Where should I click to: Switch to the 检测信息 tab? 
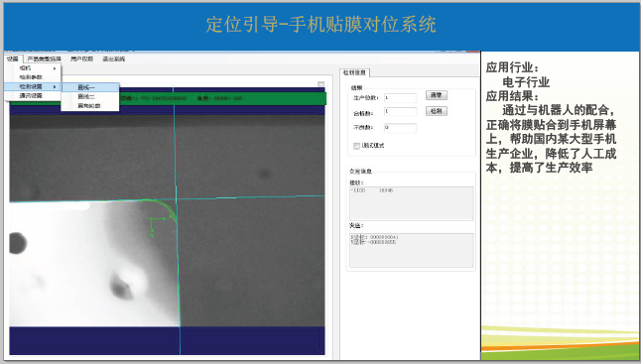[354, 72]
